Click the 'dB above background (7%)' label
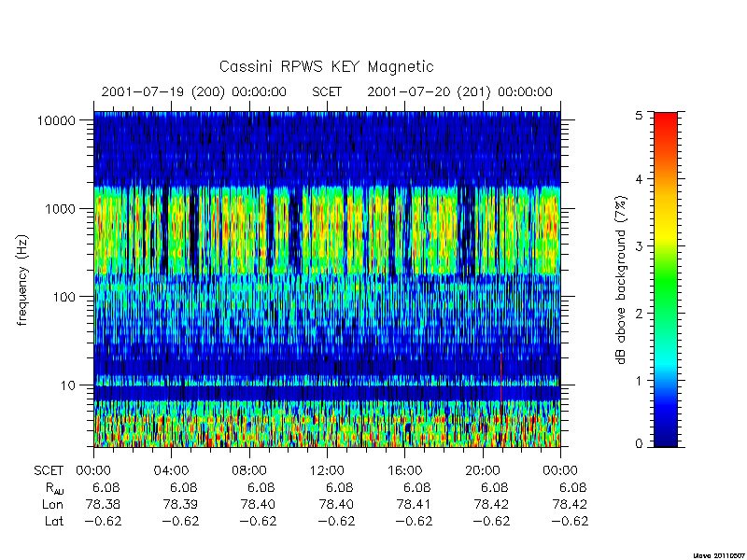 (622, 280)
